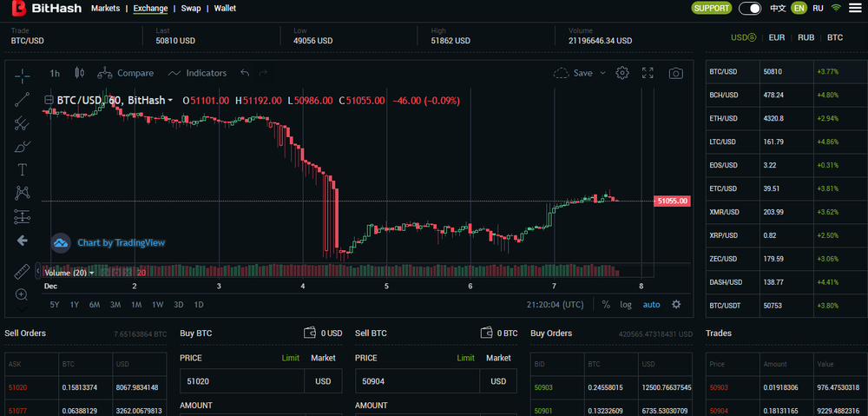The height and width of the screenshot is (416, 868).
Task: Set chart range to 1M
Action: [x=136, y=304]
